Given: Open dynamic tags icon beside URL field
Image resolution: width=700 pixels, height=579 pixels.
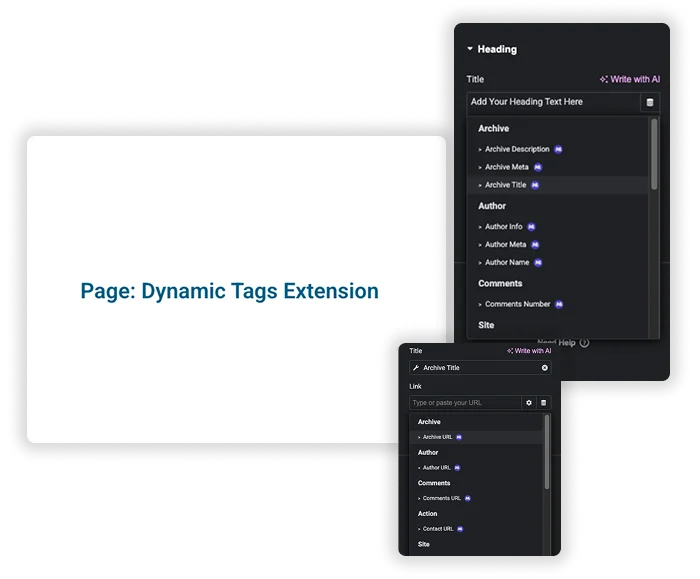Looking at the screenshot, I should coord(543,403).
